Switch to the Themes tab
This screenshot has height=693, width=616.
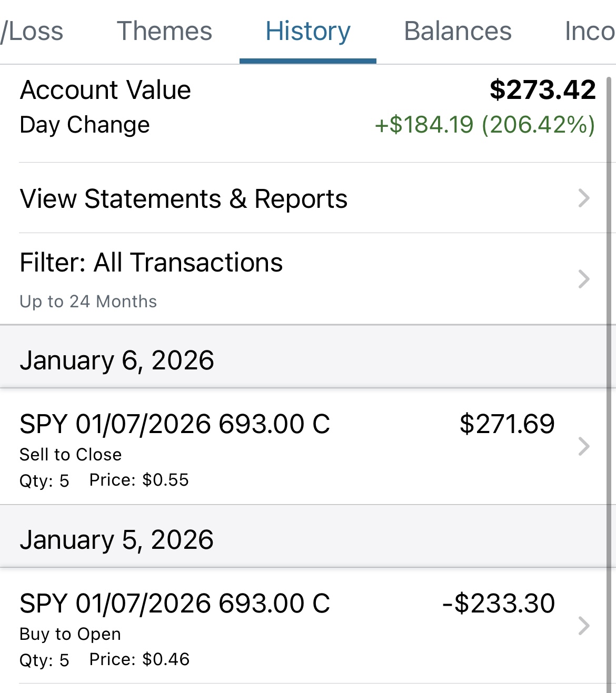164,32
